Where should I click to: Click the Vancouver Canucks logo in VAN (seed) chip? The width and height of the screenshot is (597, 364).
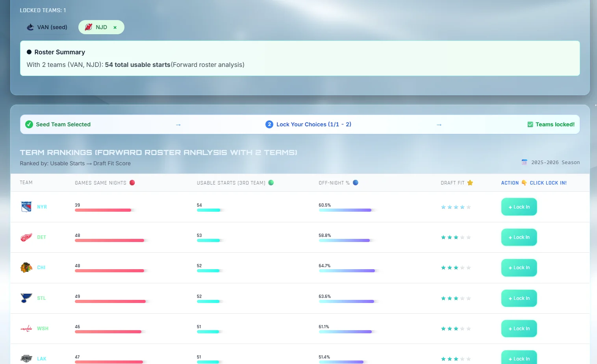pos(30,27)
